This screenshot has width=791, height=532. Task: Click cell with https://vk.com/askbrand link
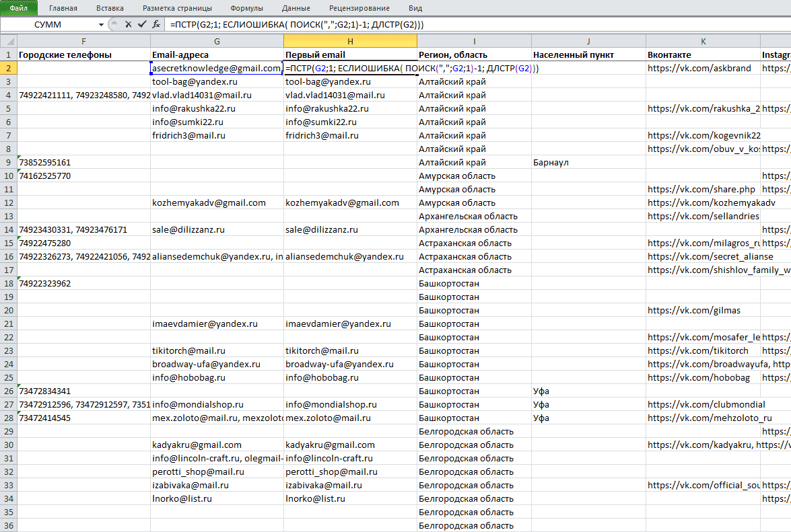click(703, 68)
